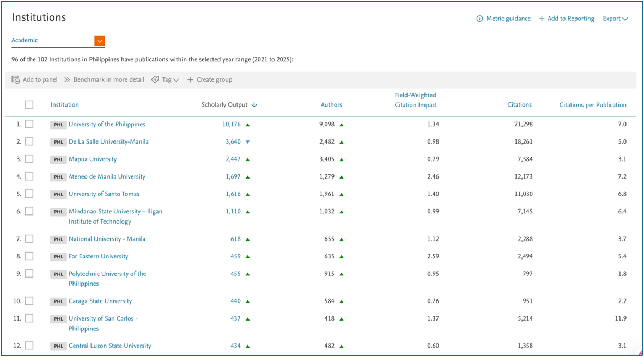
Task: Sort by the Citations column header
Action: [x=519, y=105]
